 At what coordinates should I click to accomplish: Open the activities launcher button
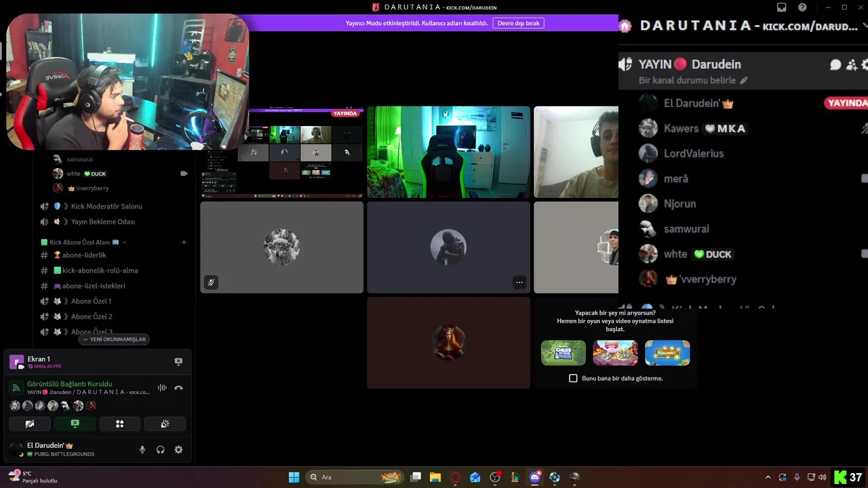click(119, 424)
